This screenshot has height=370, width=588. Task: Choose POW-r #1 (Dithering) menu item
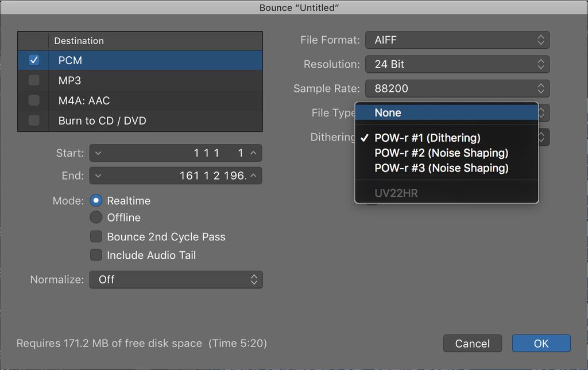427,138
